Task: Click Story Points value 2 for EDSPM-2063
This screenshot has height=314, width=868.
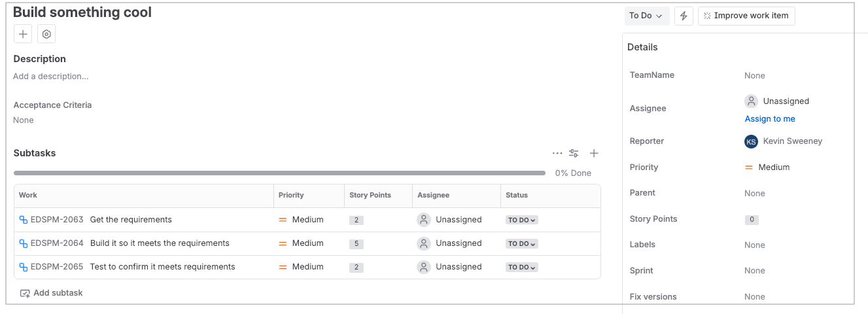Action: 356,220
